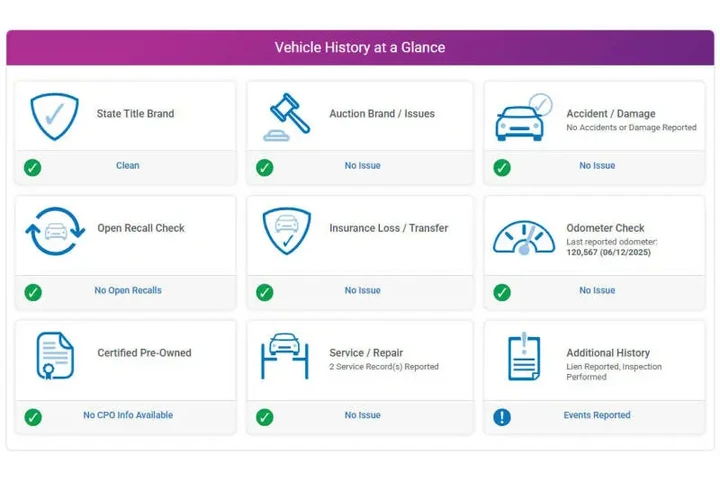Click the Odometer Check gauge icon
720x480 pixels.
524,237
